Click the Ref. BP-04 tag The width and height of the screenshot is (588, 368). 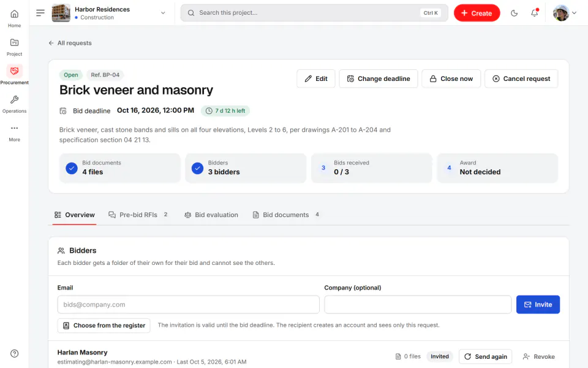tap(105, 75)
